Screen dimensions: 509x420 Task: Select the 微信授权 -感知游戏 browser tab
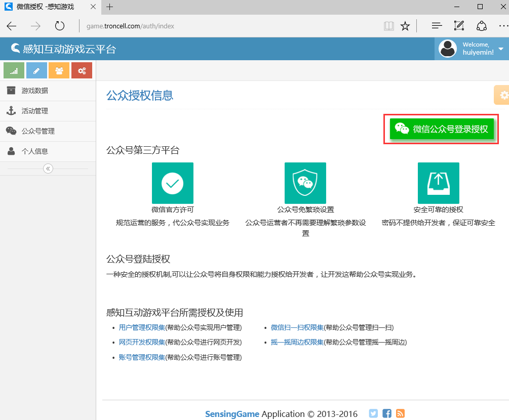click(x=51, y=7)
